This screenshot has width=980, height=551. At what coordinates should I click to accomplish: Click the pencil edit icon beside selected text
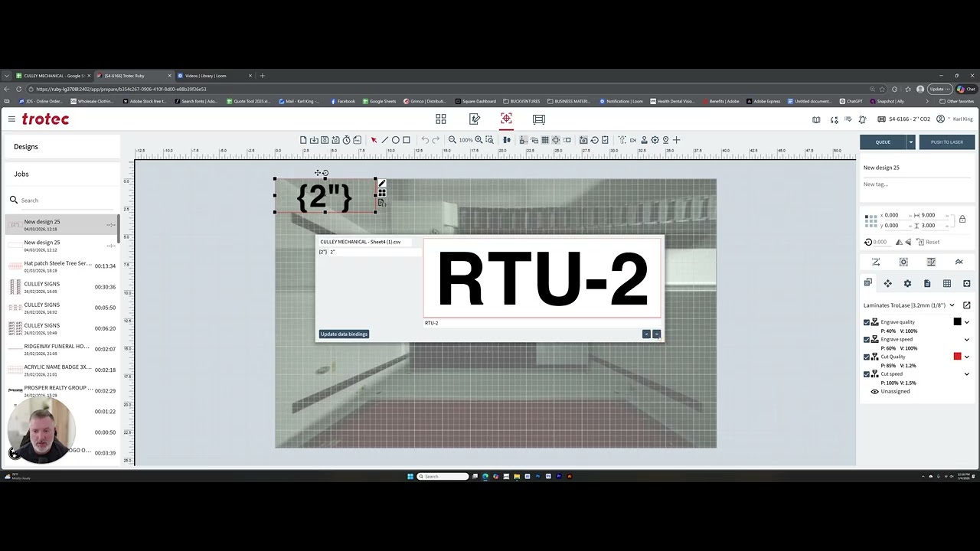click(x=381, y=184)
